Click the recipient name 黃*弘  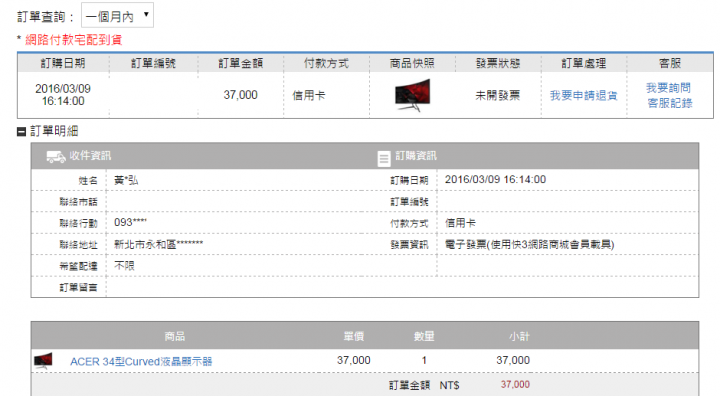click(126, 180)
